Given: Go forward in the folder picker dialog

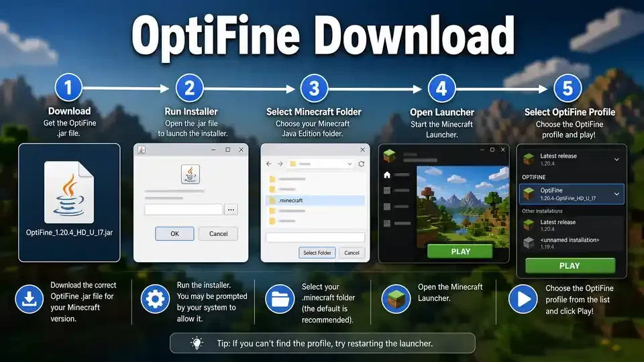Looking at the screenshot, I should tap(280, 164).
